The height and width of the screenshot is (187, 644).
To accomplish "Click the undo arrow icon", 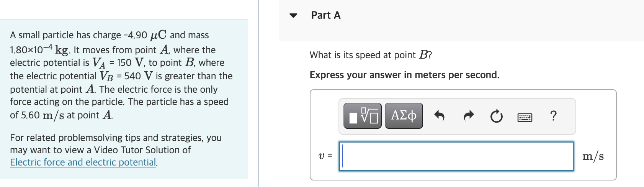I will tap(439, 116).
